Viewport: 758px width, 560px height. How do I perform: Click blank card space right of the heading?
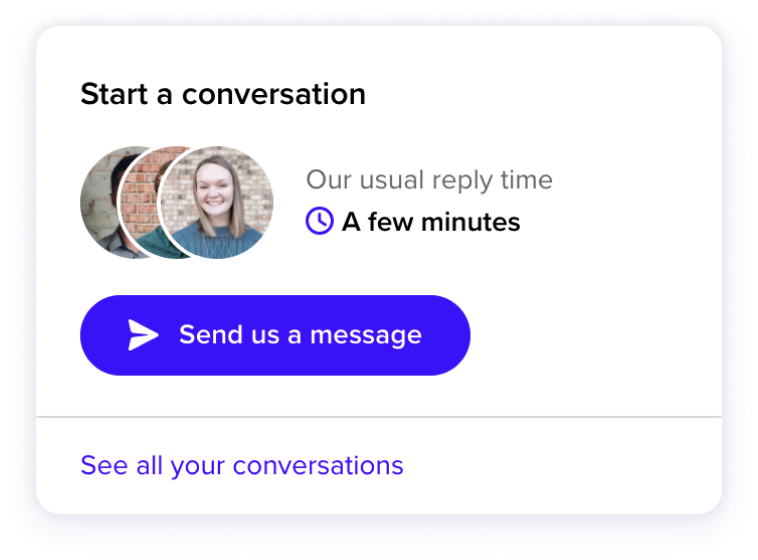[541, 94]
